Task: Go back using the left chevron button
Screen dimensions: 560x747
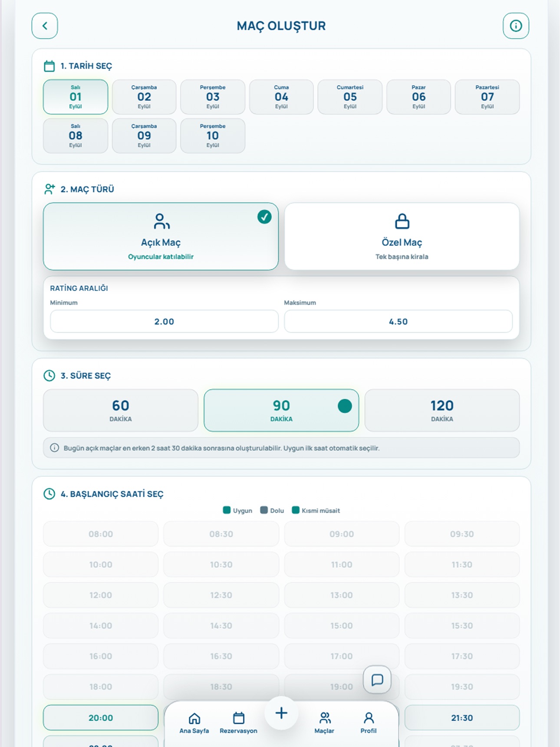Action: [x=45, y=26]
